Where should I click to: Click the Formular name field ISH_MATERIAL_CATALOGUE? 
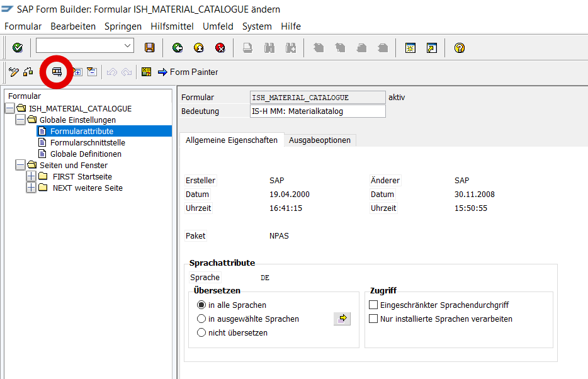(318, 98)
